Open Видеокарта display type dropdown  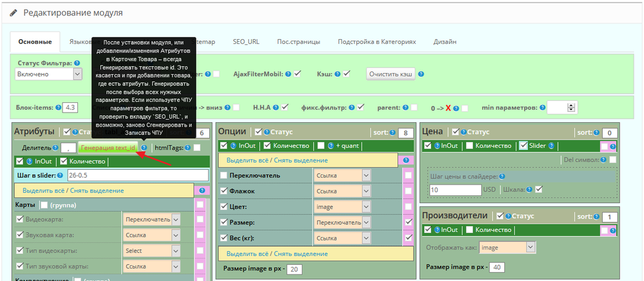pyautogui.click(x=151, y=219)
